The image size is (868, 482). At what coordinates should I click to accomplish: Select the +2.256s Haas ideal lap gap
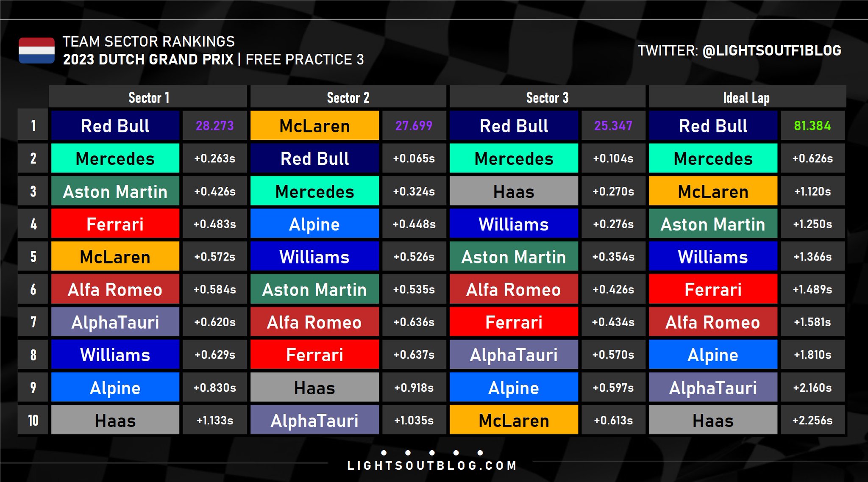[x=812, y=420]
